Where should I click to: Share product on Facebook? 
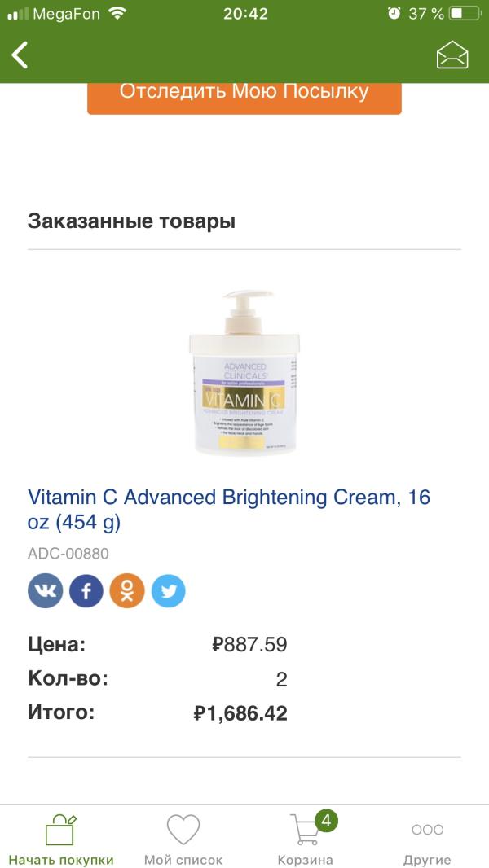tap(86, 591)
